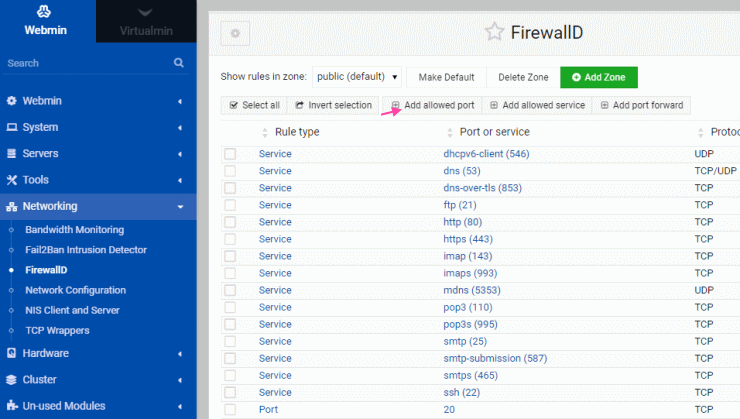Check the dns-over-tls (853) row checkbox
This screenshot has height=419, width=740.
(x=230, y=188)
